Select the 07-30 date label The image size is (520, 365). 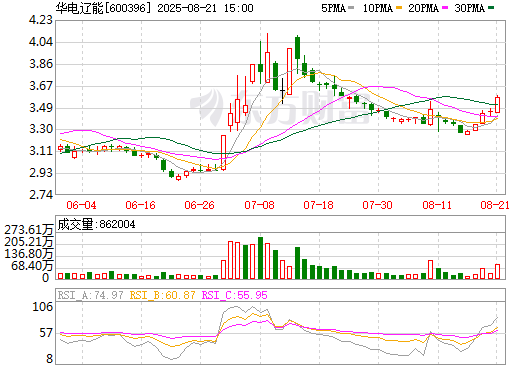[377, 205]
